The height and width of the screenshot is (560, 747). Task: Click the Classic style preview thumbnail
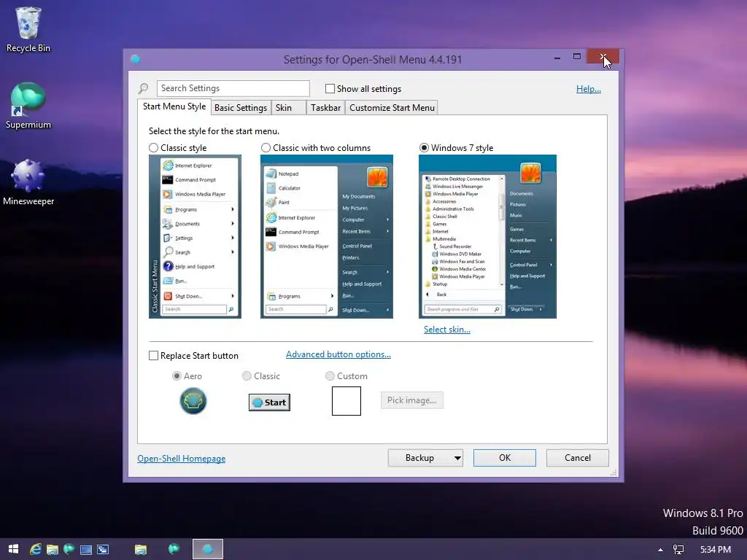[195, 237]
